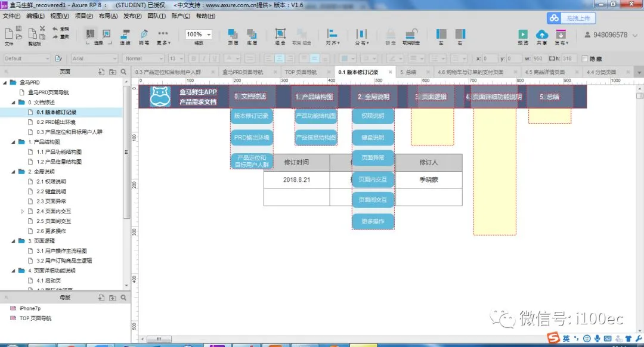The height and width of the screenshot is (347, 644).
Task: Toggle center text alignment
Action: (x=279, y=58)
